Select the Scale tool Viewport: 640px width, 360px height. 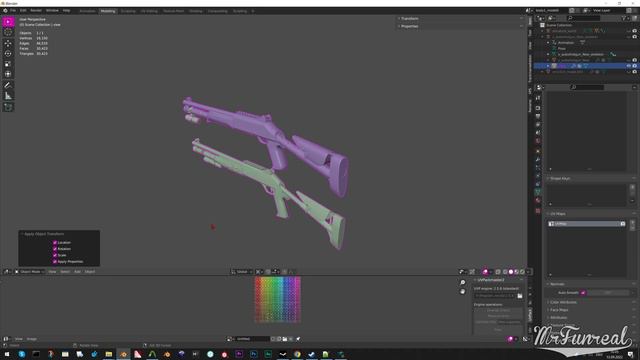pos(8,64)
